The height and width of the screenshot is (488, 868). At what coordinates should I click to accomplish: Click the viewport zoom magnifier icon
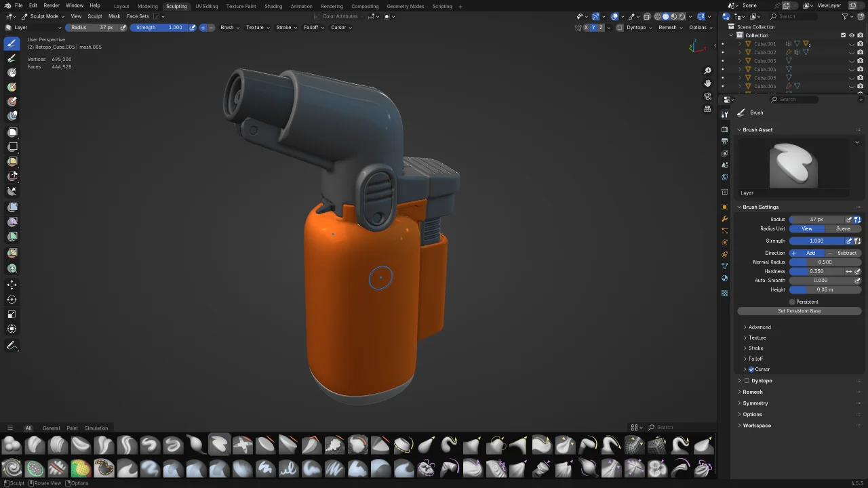click(708, 70)
